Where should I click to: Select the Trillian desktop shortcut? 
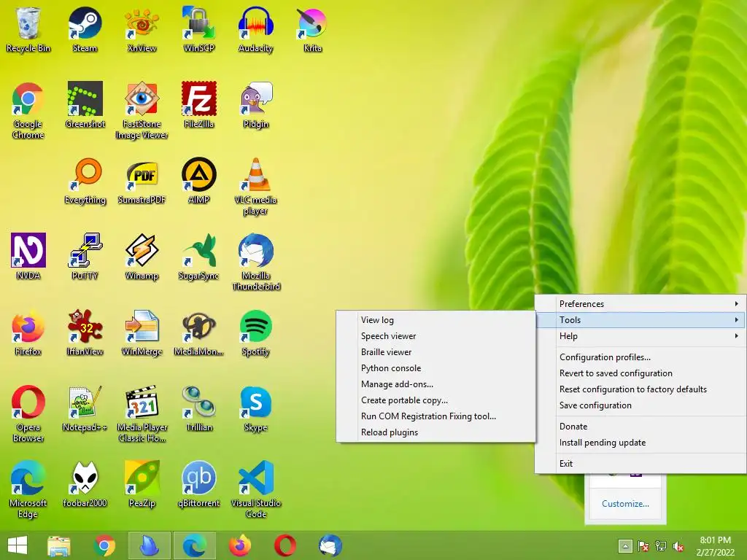(x=198, y=408)
